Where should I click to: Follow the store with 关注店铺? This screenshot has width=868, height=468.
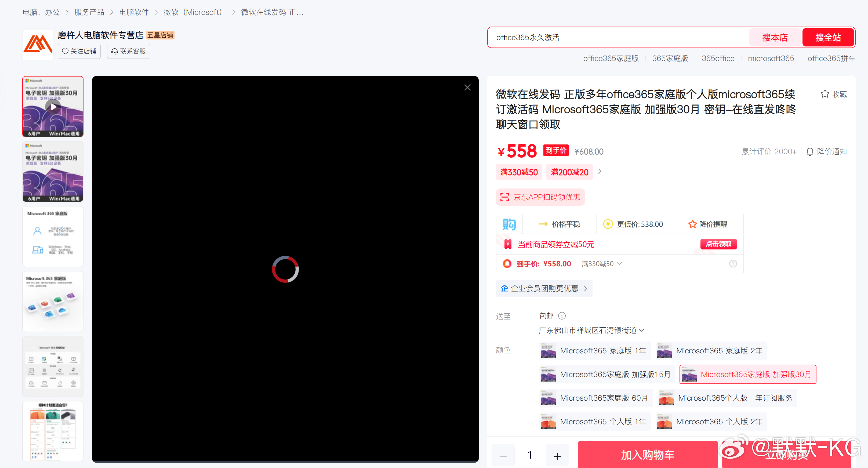coord(79,51)
